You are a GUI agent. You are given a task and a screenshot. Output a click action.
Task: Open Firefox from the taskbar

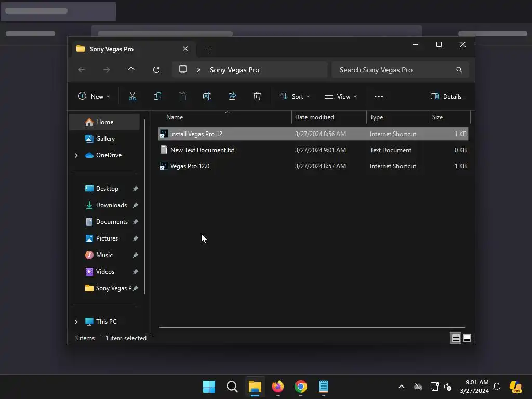[278, 387]
